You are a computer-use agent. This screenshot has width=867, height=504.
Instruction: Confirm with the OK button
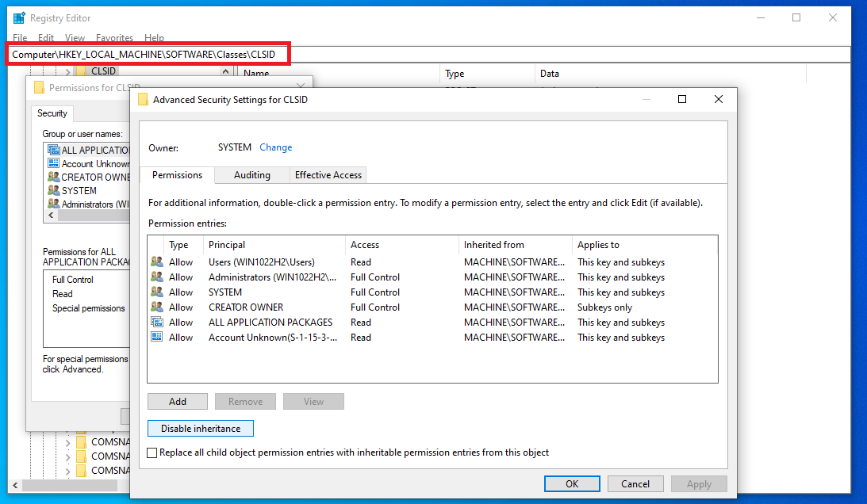pos(572,483)
